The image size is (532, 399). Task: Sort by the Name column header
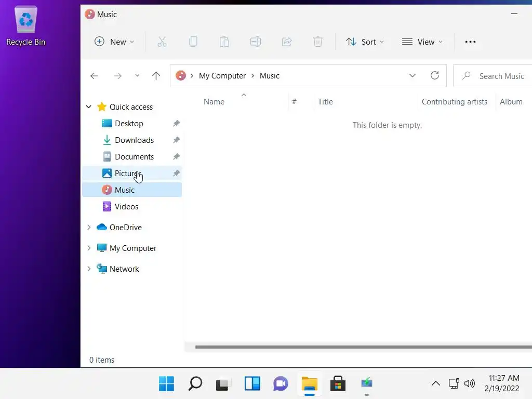214,102
